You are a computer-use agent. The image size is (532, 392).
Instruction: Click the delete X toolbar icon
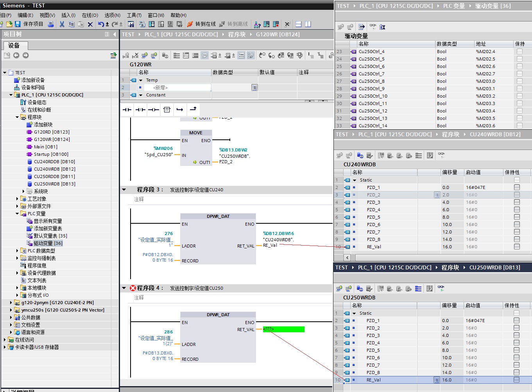coord(90,24)
